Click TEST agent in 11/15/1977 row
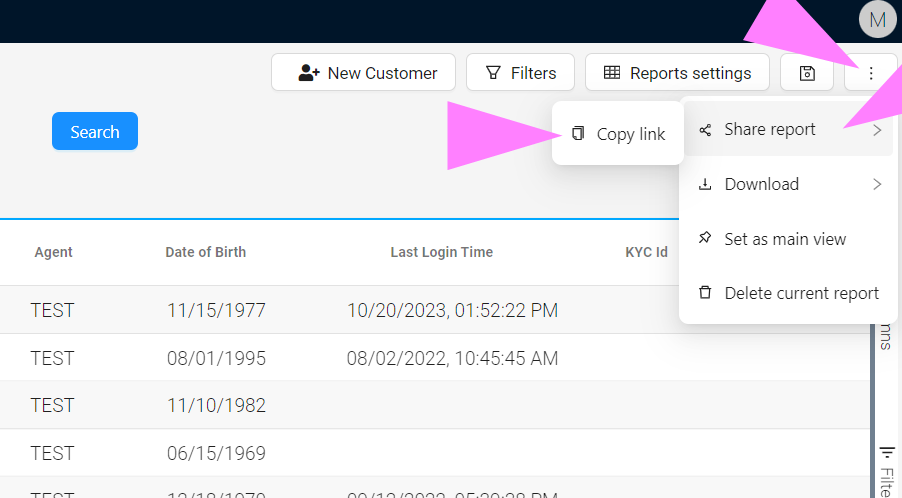 coord(52,311)
